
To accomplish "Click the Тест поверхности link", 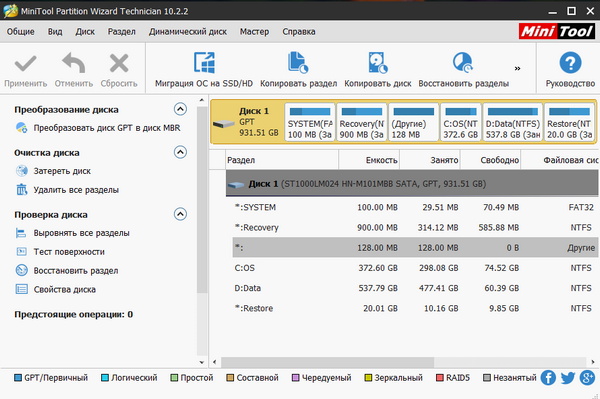I will (x=69, y=252).
